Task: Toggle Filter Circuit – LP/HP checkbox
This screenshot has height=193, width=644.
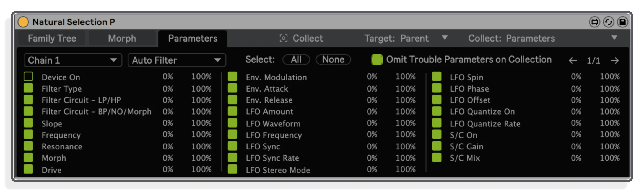Action: [28, 100]
